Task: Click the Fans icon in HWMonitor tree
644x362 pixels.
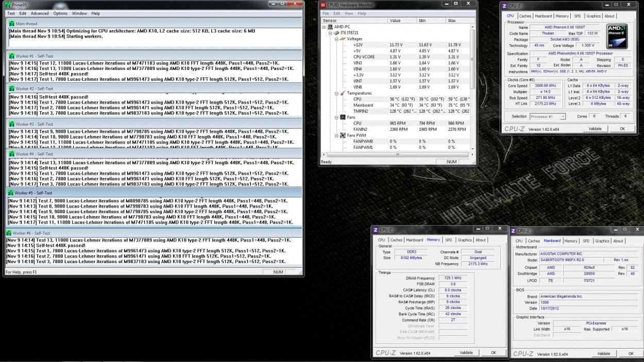Action: tap(343, 117)
